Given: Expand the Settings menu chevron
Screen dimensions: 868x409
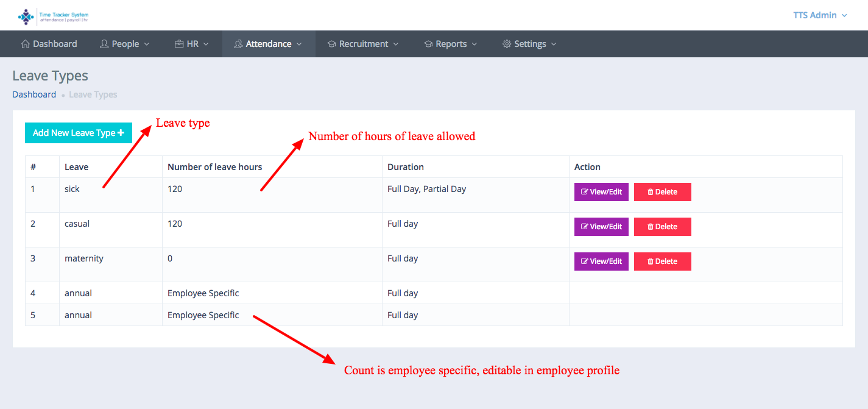Looking at the screenshot, I should [553, 44].
